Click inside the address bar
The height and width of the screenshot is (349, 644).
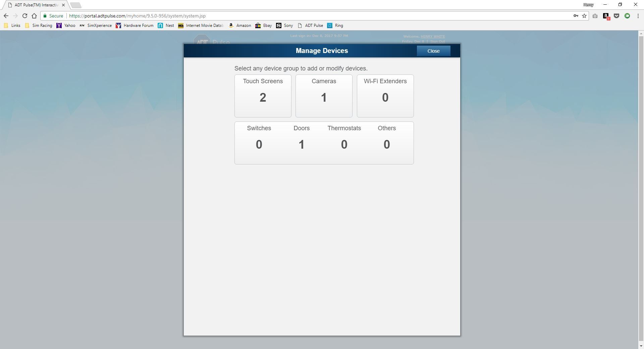(x=168, y=15)
